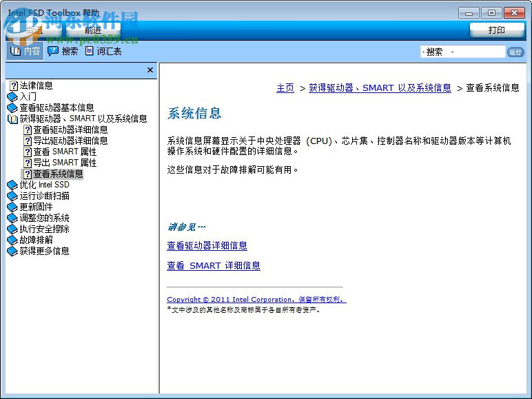The width and height of the screenshot is (532, 399).
Task: Close the contents navigation pane
Action: tap(150, 70)
